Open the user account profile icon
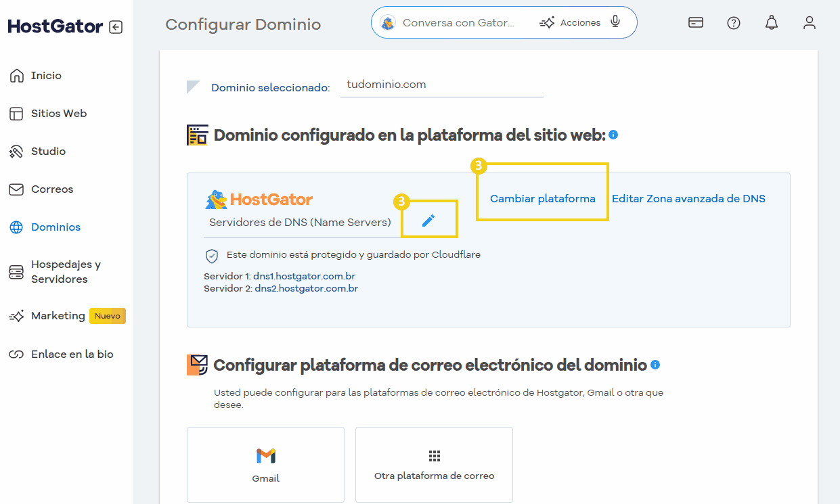Viewport: 840px width, 504px height. [x=809, y=23]
